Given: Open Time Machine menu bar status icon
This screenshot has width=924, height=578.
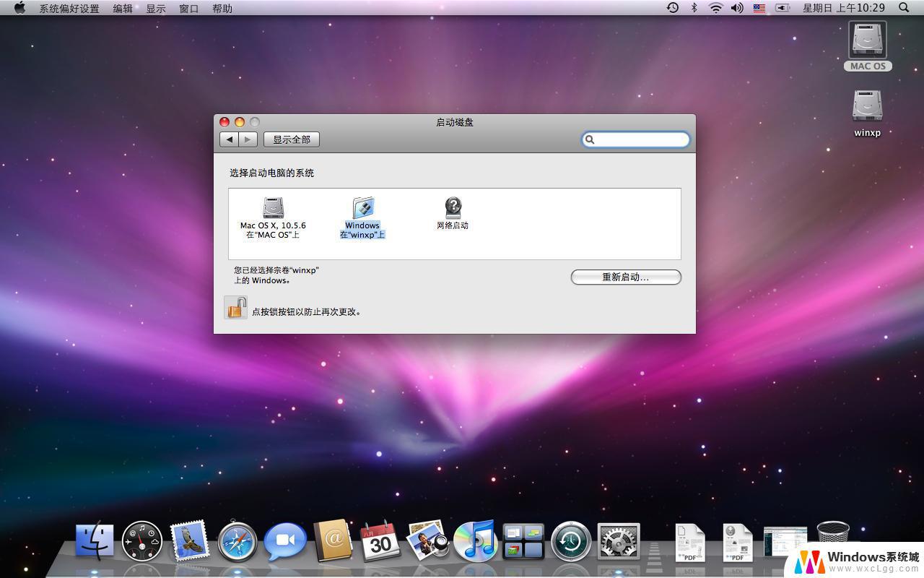Looking at the screenshot, I should coord(673,8).
